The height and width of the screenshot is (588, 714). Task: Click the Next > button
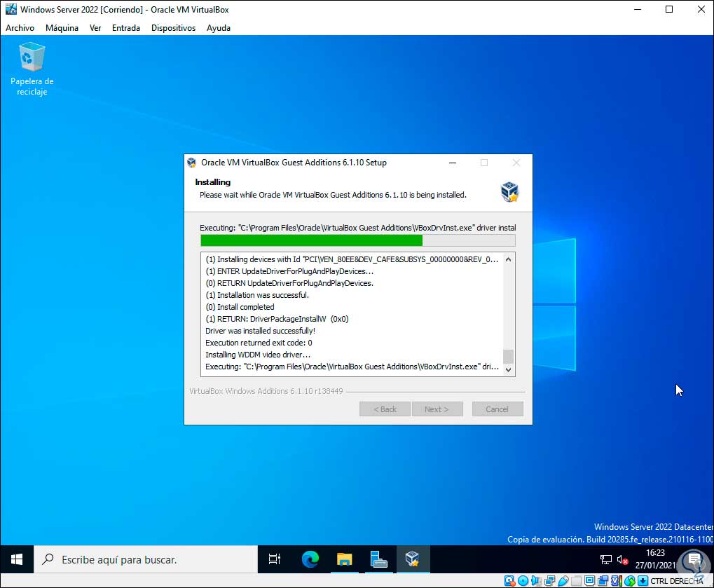pyautogui.click(x=437, y=409)
